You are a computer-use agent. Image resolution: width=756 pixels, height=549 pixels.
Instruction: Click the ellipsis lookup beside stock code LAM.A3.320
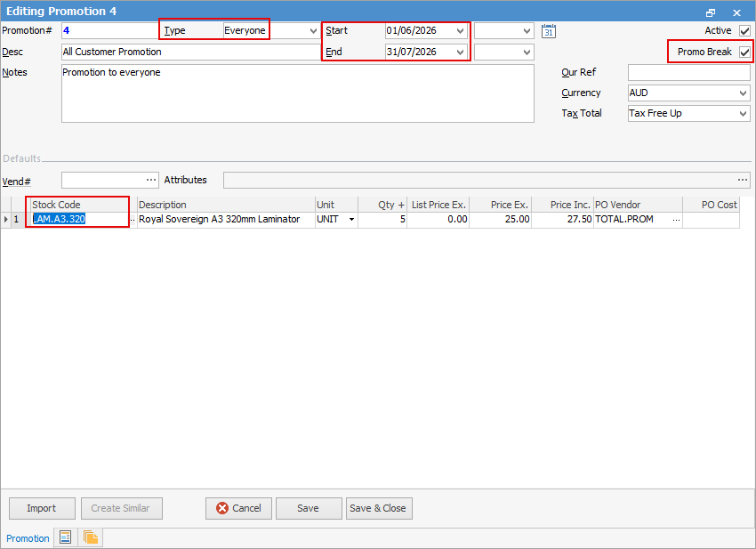pos(133,220)
